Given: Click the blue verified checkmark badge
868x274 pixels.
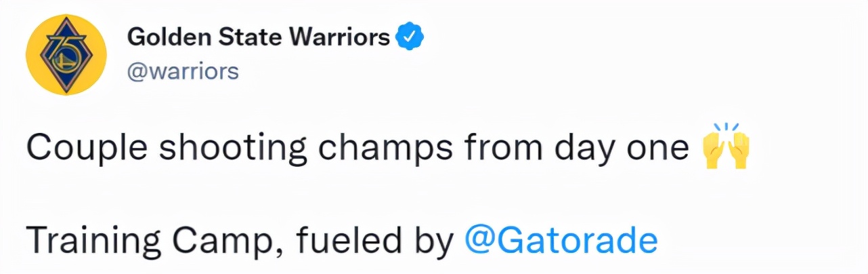Looking at the screenshot, I should point(410,37).
